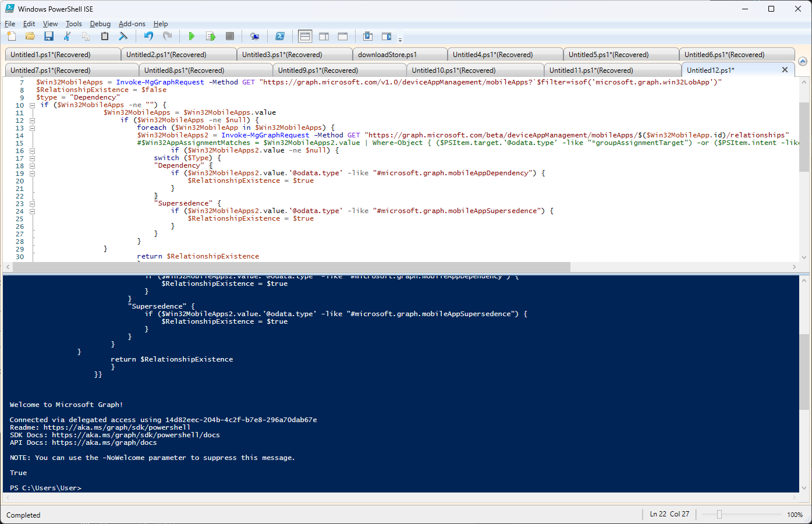Show script pane on the right icon
Screen dimensions: 812x524
(324, 36)
